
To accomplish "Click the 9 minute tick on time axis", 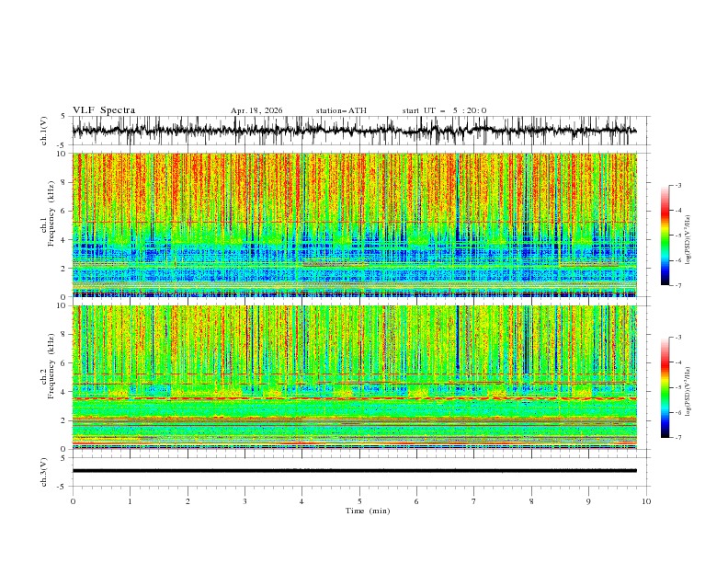I will point(588,501).
